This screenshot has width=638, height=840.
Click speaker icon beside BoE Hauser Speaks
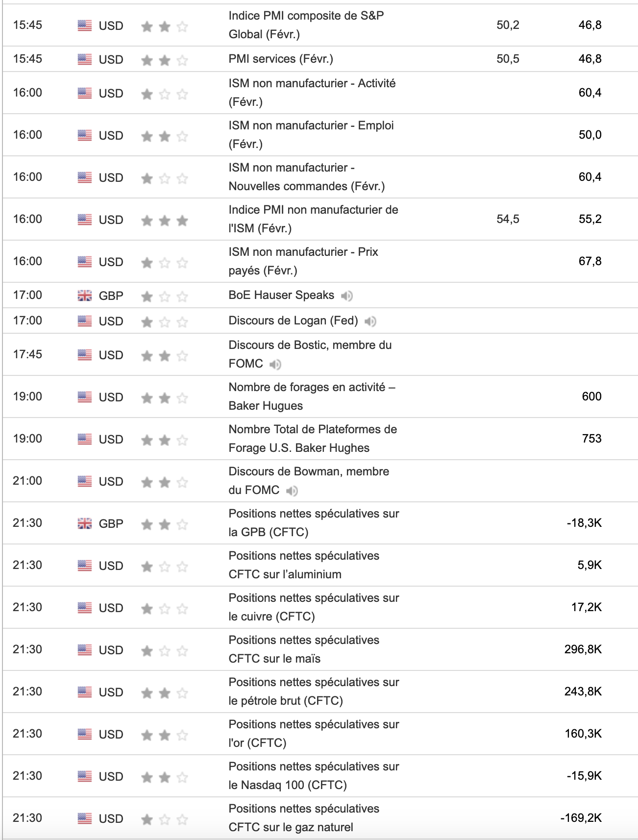(347, 296)
